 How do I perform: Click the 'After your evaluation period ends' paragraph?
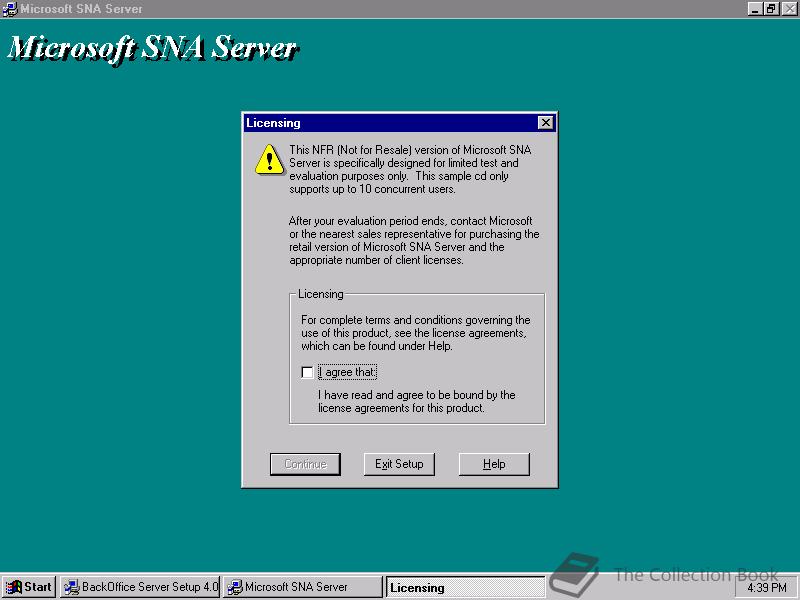point(414,240)
